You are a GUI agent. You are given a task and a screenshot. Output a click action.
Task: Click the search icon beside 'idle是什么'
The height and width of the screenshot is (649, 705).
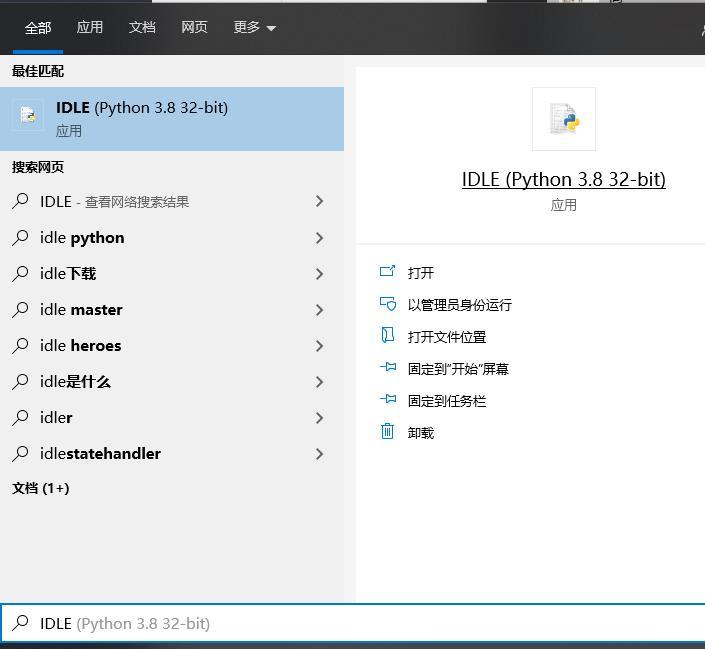click(20, 381)
